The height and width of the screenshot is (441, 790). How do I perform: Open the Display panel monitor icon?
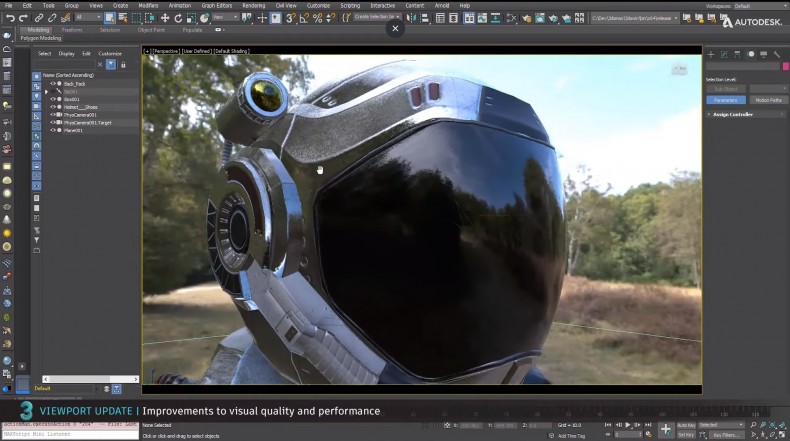click(x=764, y=54)
